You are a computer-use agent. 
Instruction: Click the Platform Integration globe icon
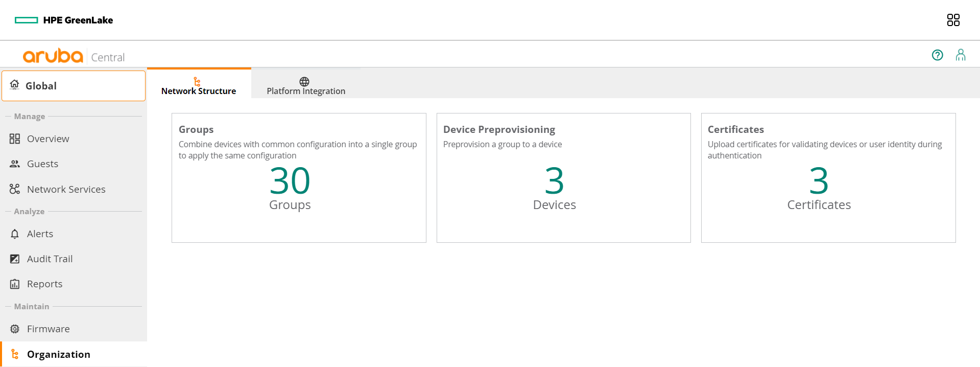tap(304, 81)
